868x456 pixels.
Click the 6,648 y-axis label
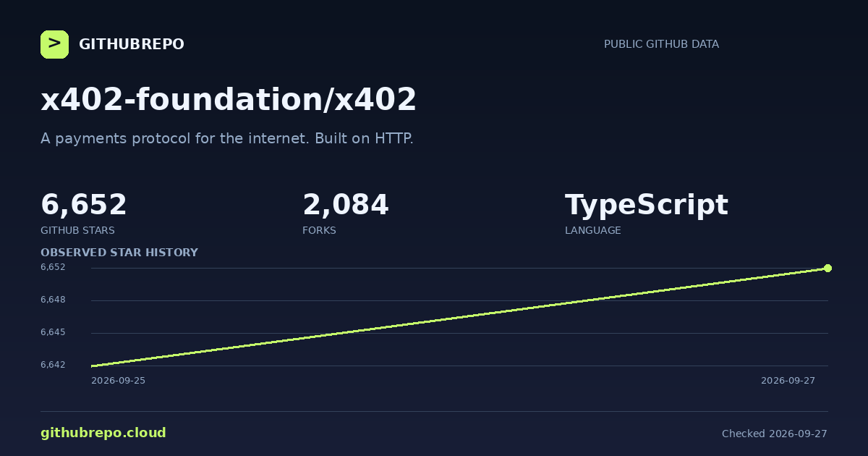53,300
